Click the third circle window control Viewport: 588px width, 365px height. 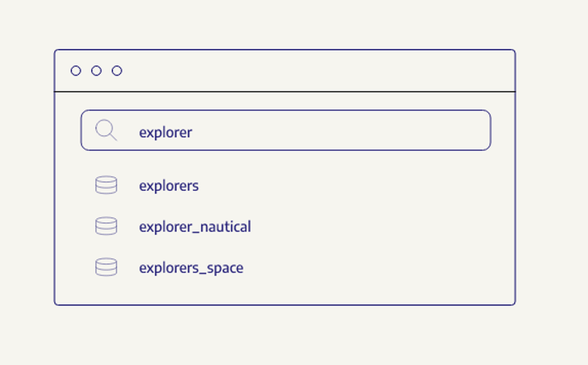(117, 71)
